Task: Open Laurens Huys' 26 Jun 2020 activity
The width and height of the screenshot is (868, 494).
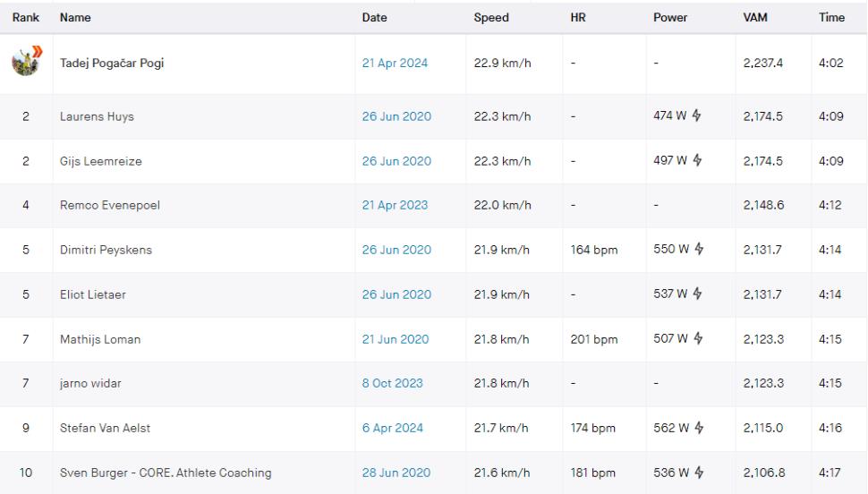Action: point(396,116)
